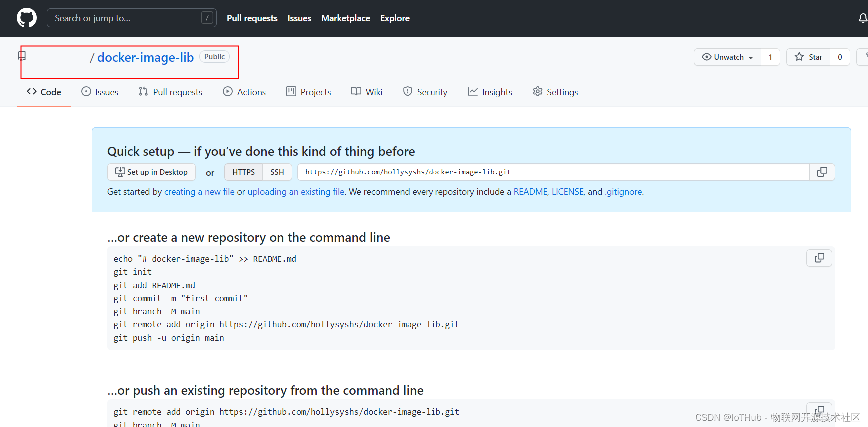Switch to the repository Pull requests tab
This screenshot has height=427, width=868.
pos(170,92)
